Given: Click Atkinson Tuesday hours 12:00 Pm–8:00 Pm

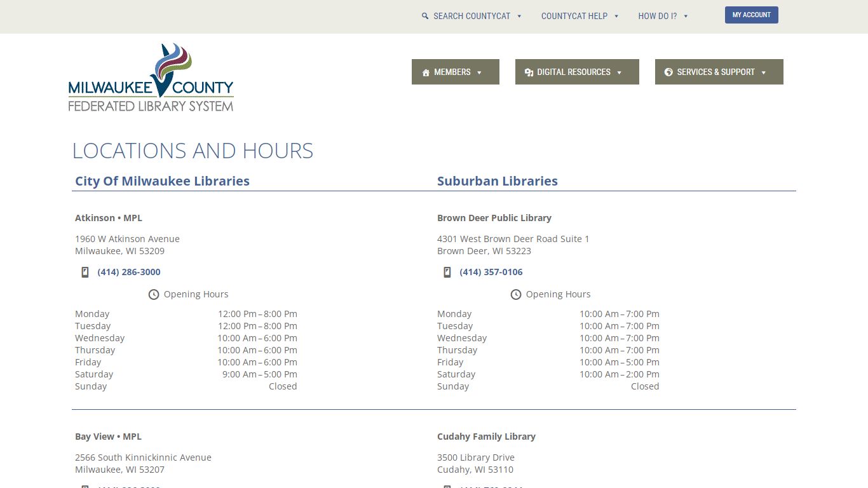Looking at the screenshot, I should point(257,326).
